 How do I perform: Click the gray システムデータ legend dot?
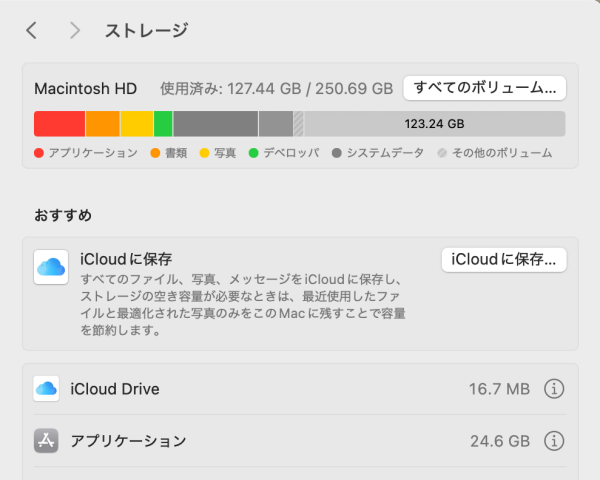coord(337,153)
